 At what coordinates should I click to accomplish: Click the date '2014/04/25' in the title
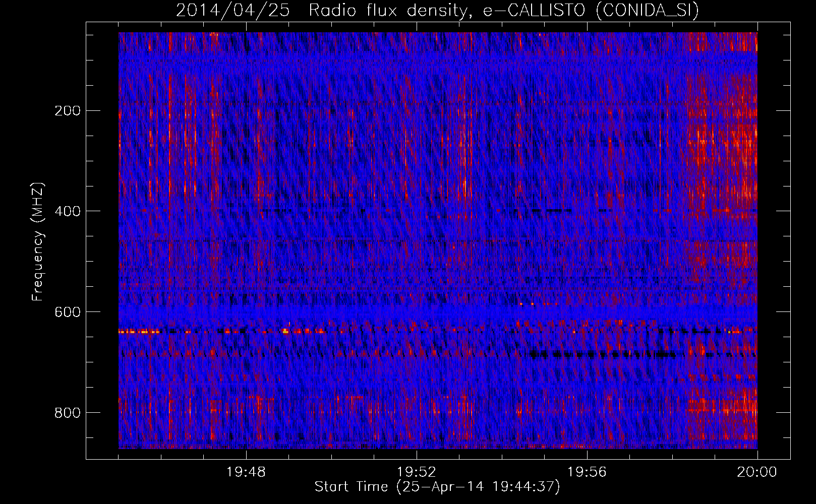click(232, 11)
